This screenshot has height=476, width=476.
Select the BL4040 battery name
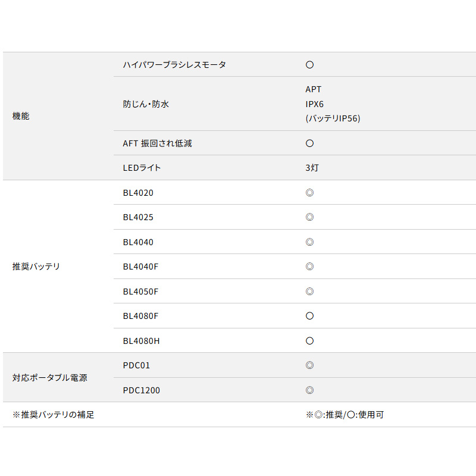click(138, 242)
